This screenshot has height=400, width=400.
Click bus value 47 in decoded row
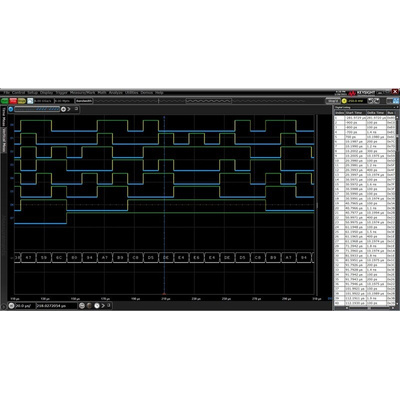[x=28, y=258]
